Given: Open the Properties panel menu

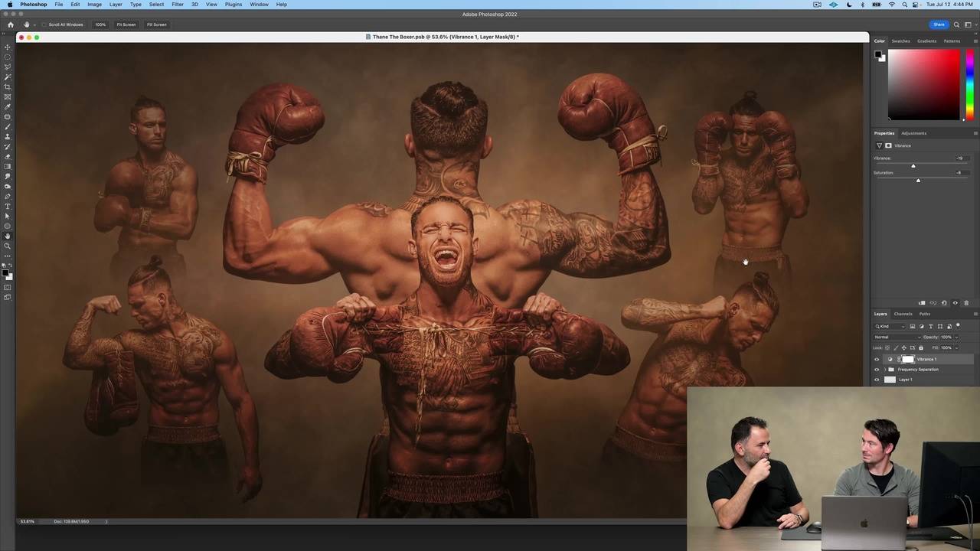Looking at the screenshot, I should (x=975, y=133).
